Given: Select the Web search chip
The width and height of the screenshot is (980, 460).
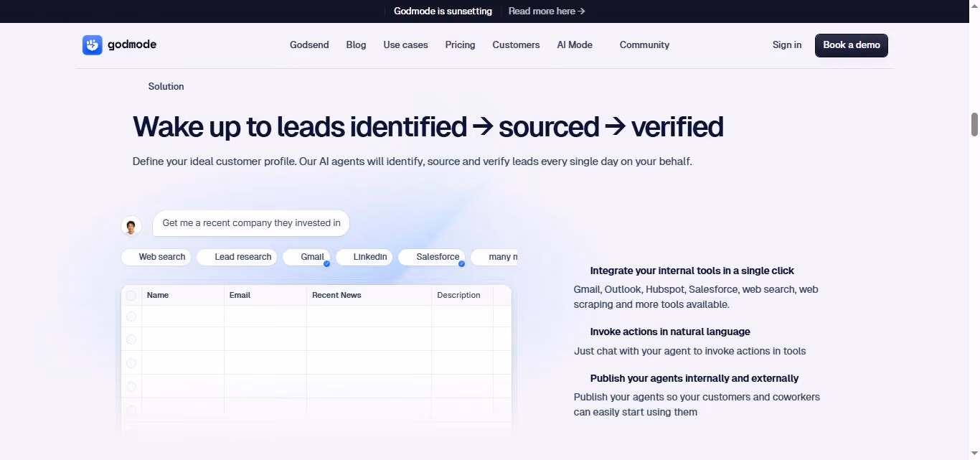Looking at the screenshot, I should coord(156,257).
